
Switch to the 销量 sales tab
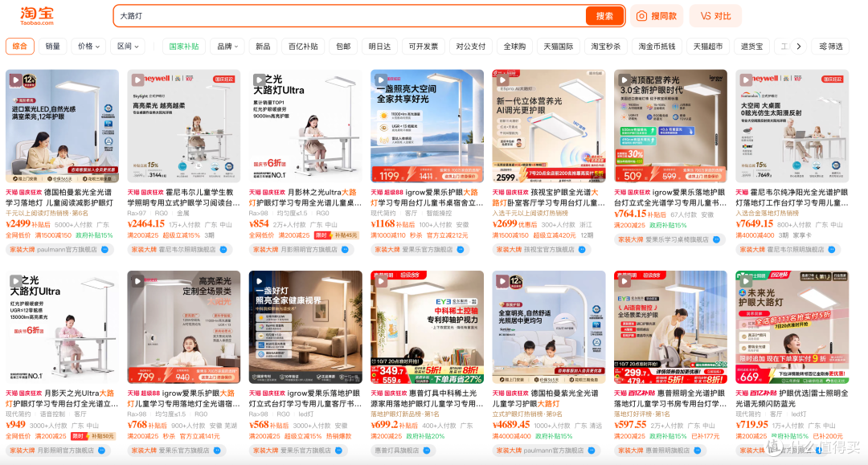(52, 47)
